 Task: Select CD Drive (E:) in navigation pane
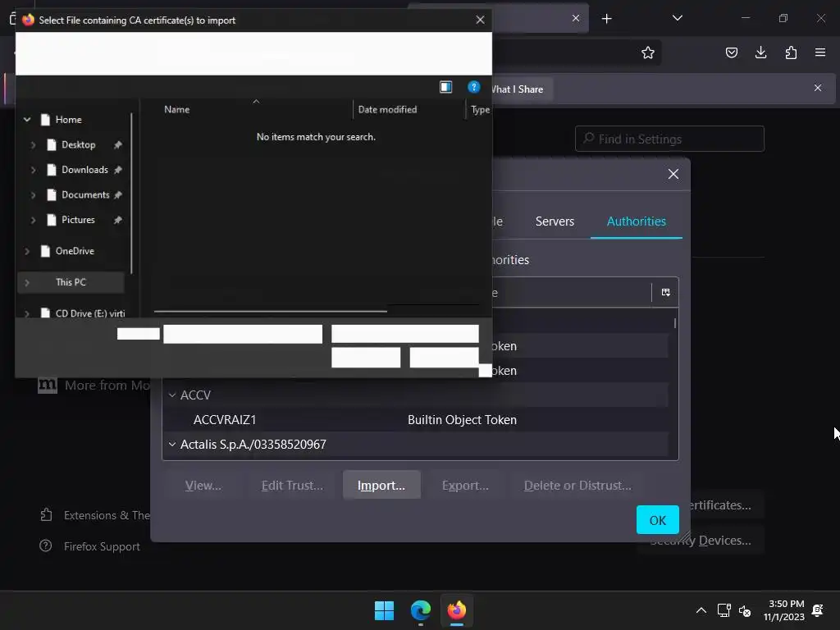click(x=90, y=313)
